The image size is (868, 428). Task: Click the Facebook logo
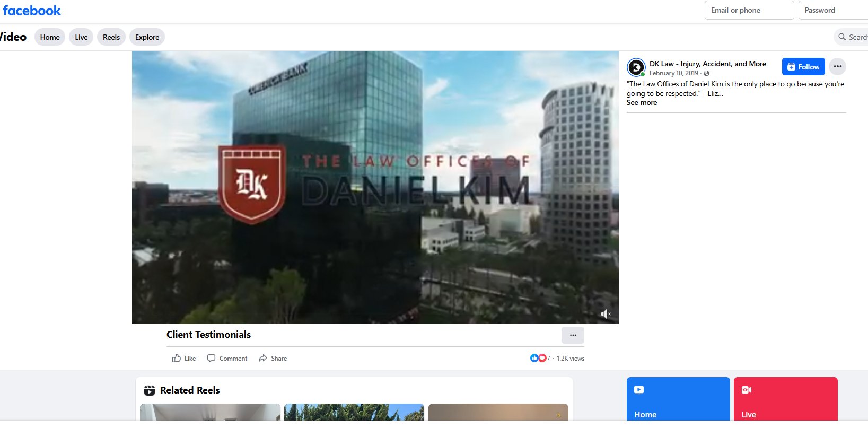click(x=32, y=11)
